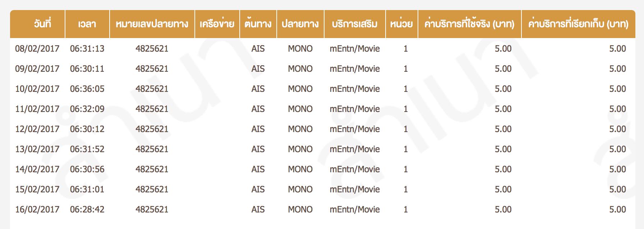Select the date cell 14/02/2017
Viewport: 644px width, 229px height.
click(x=37, y=169)
